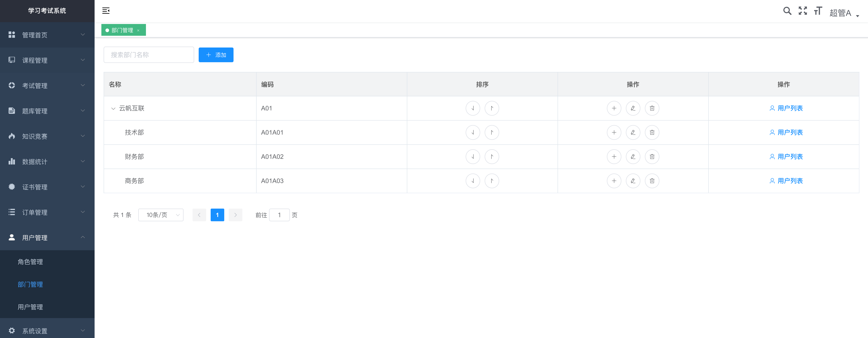
Task: Delete the 财务部 department
Action: pos(652,157)
